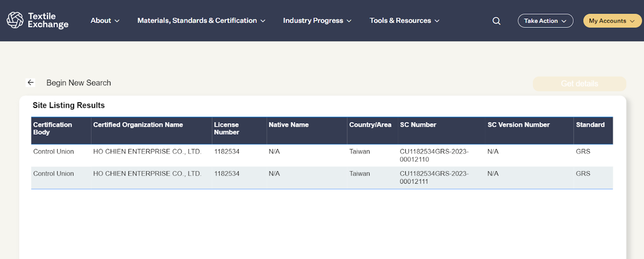644x259 pixels.
Task: Open the search magnifier icon
Action: coord(496,21)
